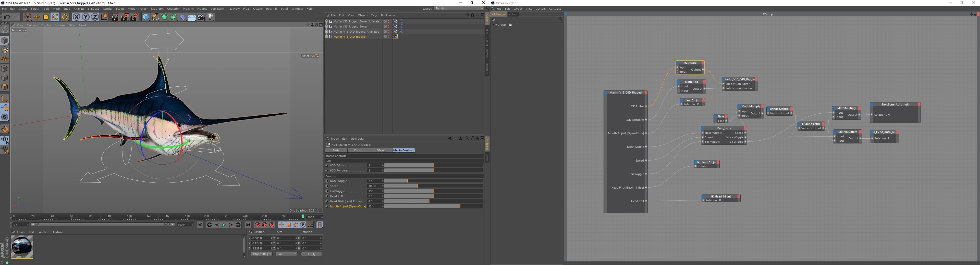Toggle Point Level Animation recording
980x265 pixels.
[x=310, y=225]
